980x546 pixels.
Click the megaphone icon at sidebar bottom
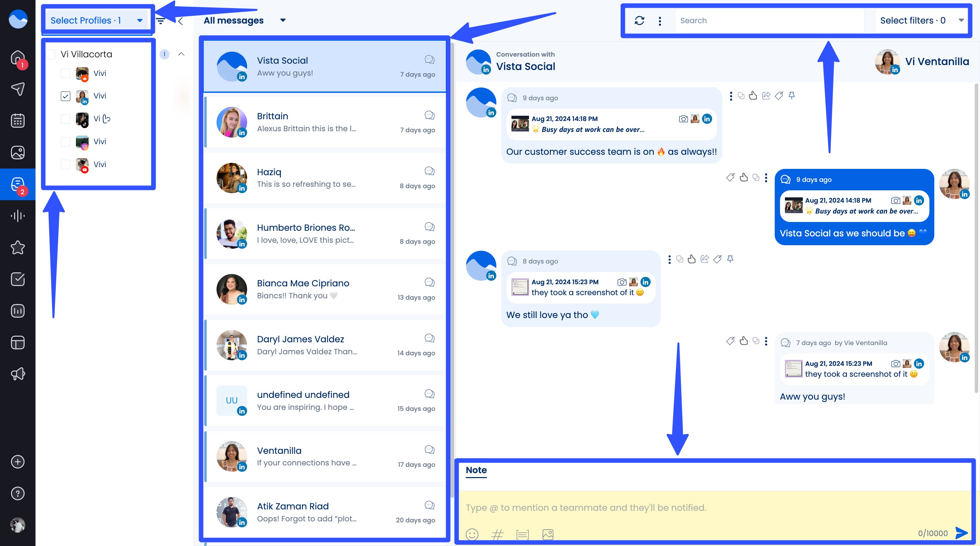click(x=18, y=374)
